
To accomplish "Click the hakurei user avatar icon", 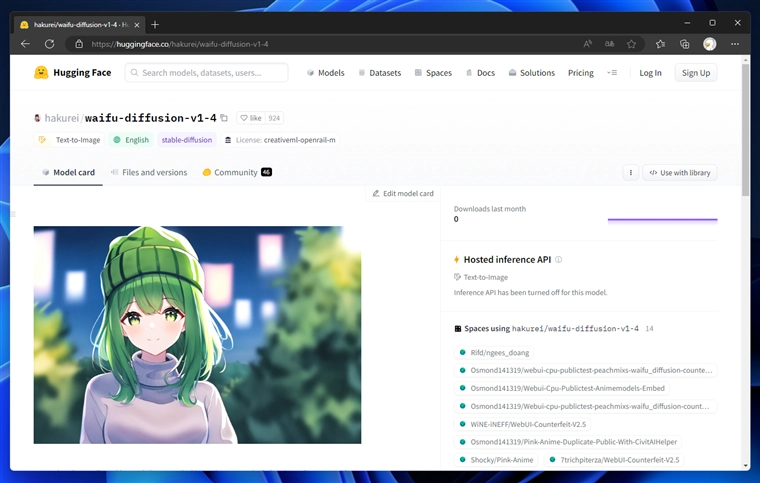I will coord(37,118).
